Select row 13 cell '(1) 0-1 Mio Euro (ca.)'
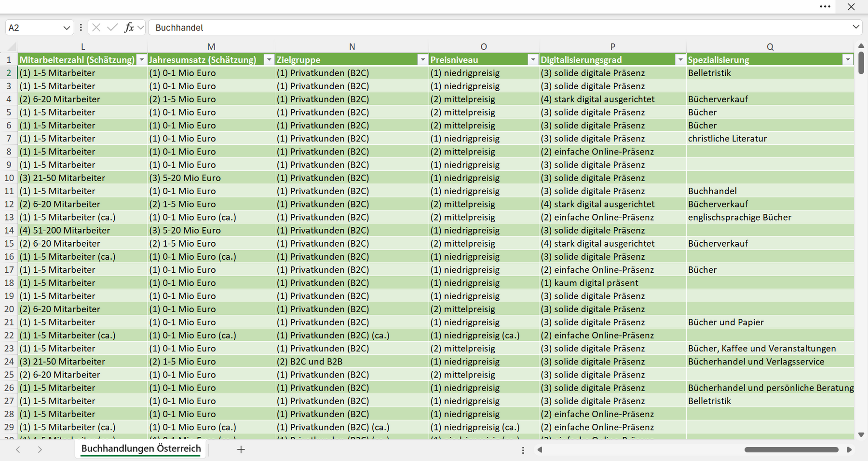 (x=211, y=217)
